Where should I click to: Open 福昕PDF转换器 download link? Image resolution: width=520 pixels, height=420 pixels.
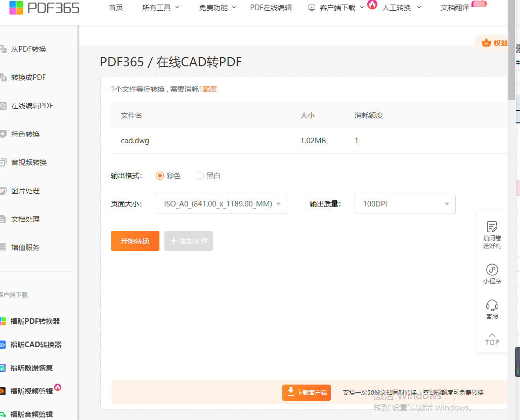[x=35, y=321]
